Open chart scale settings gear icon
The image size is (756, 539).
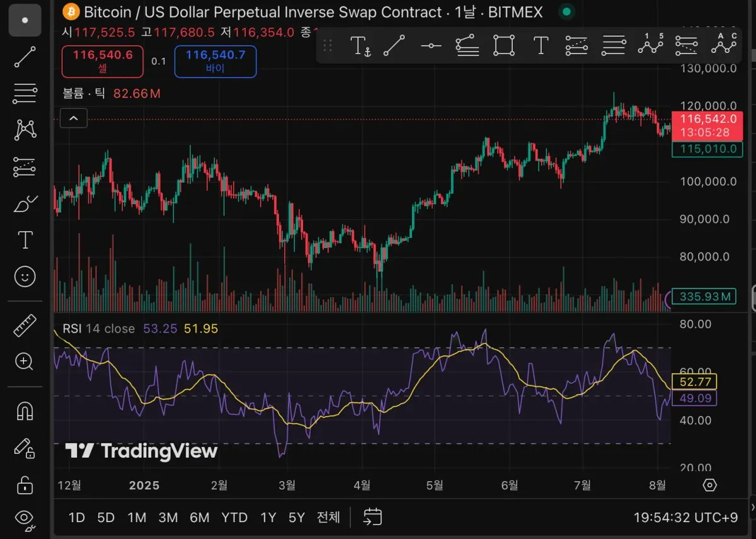pos(710,485)
